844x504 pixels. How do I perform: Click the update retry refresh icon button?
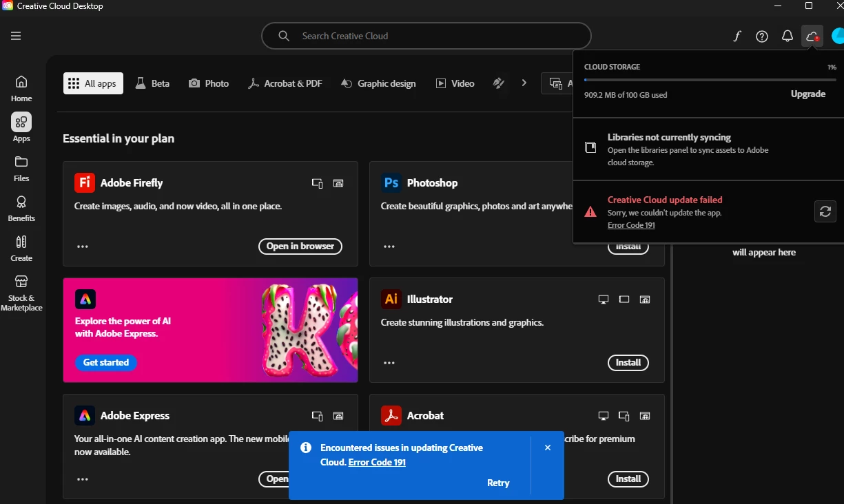(x=825, y=211)
